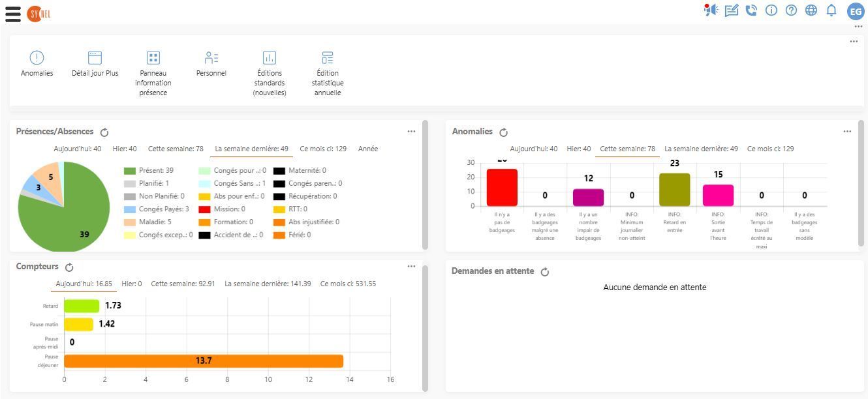868x399 pixels.
Task: Open the Anomalies shortcut icon
Action: point(37,58)
